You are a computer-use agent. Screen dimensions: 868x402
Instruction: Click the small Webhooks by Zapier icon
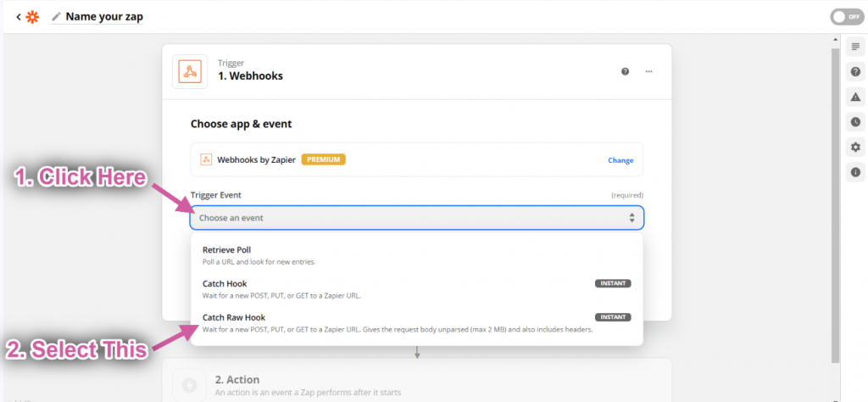[x=205, y=159]
